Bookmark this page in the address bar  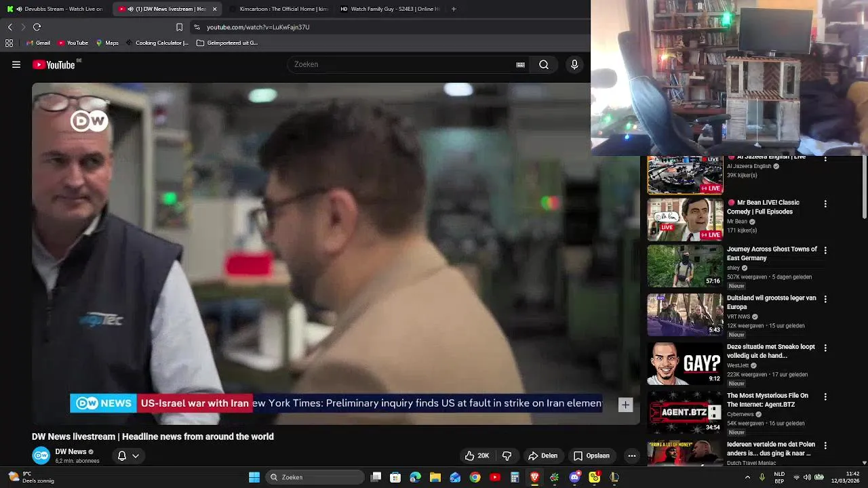179,27
